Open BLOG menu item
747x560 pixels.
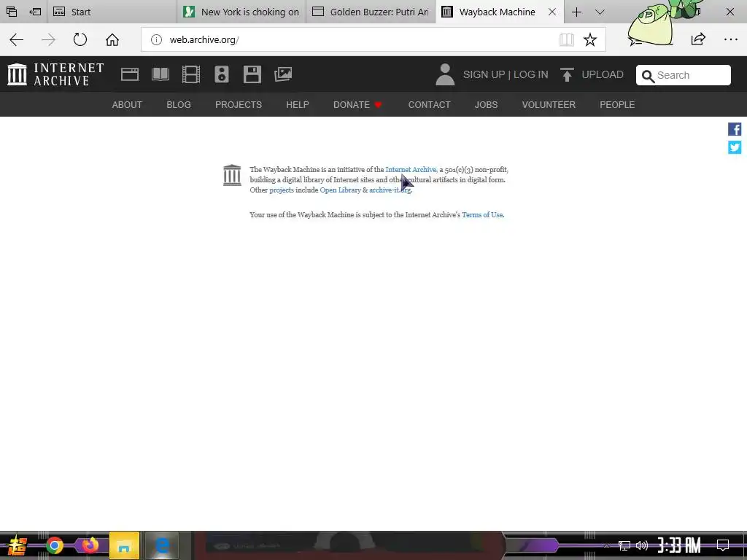tap(179, 105)
